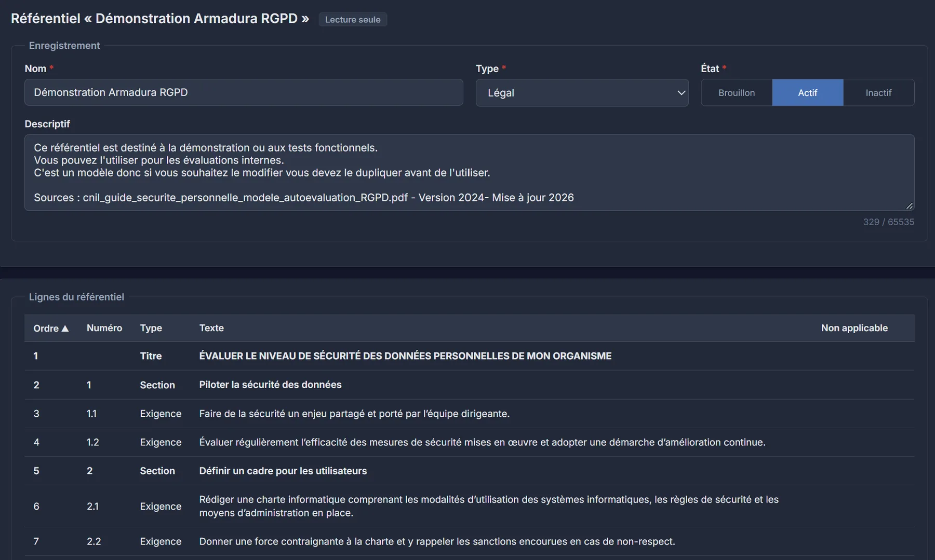Click the Ordre ascending sort arrow

point(65,329)
